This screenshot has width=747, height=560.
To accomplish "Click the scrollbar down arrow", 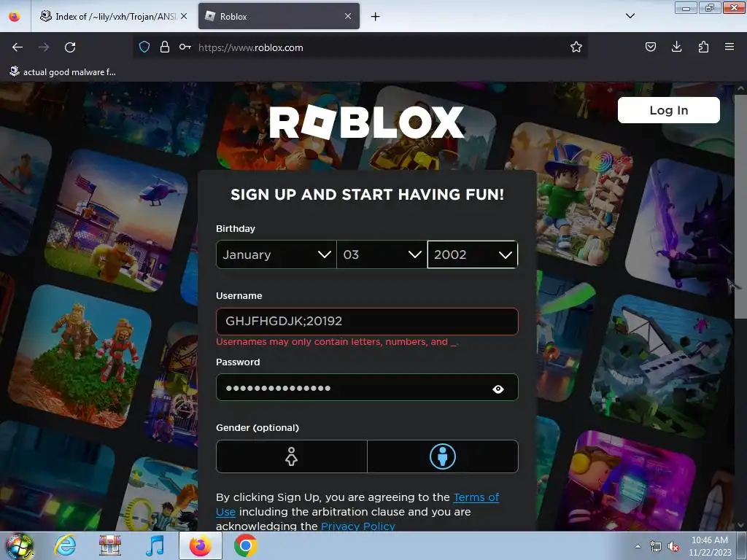I will click(x=740, y=526).
